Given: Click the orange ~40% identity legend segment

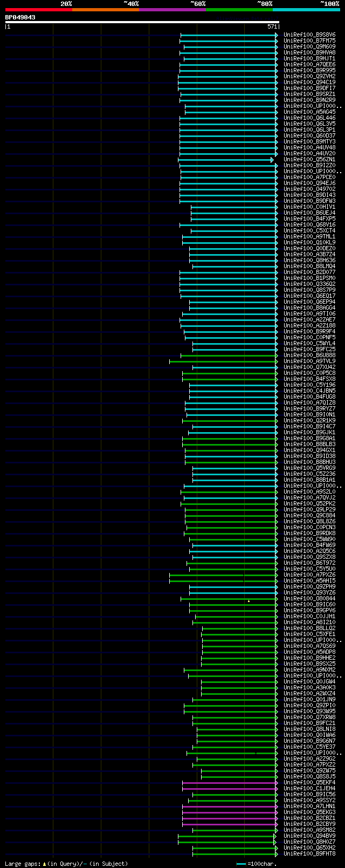Looking at the screenshot, I should (x=106, y=10).
